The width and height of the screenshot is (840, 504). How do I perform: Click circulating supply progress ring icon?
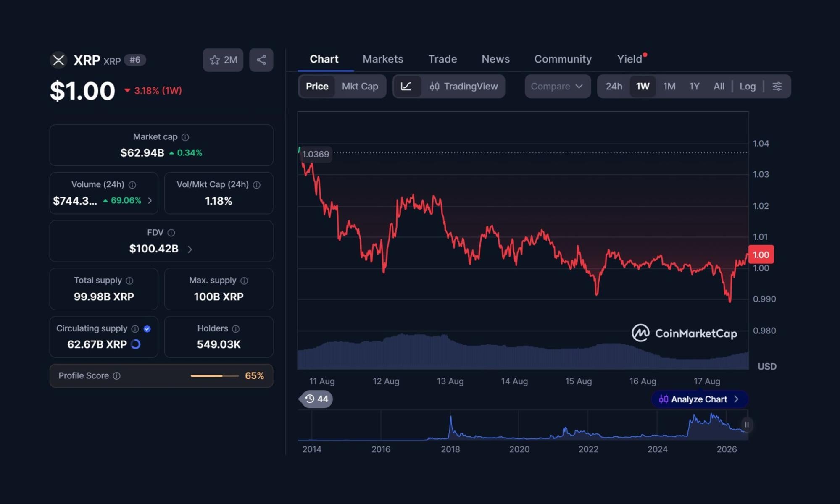coord(136,344)
